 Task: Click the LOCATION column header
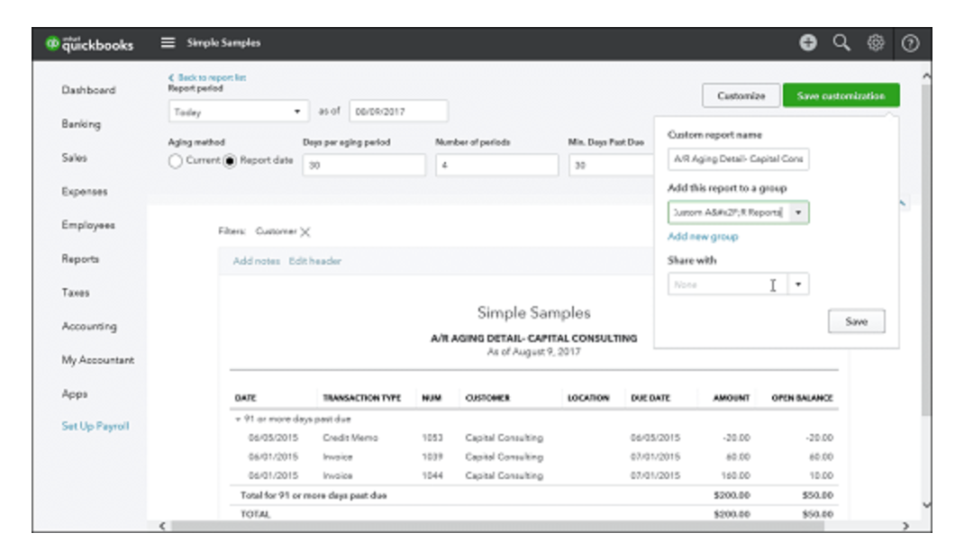click(588, 398)
